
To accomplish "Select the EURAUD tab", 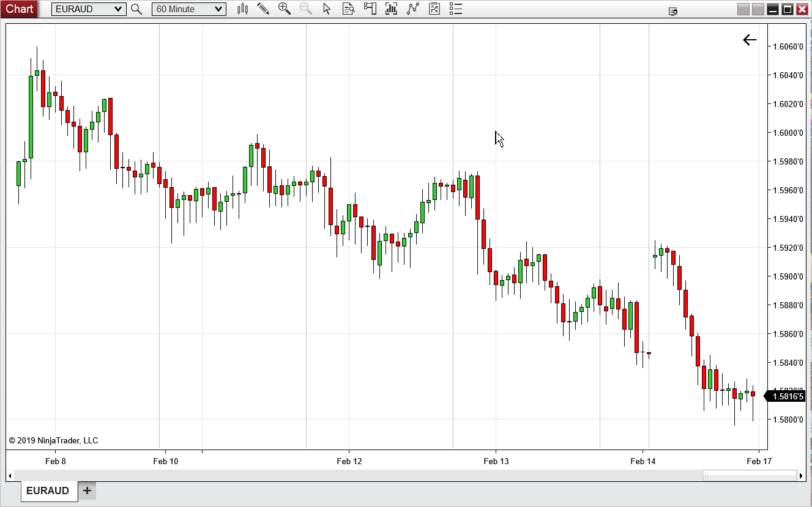I will [48, 490].
